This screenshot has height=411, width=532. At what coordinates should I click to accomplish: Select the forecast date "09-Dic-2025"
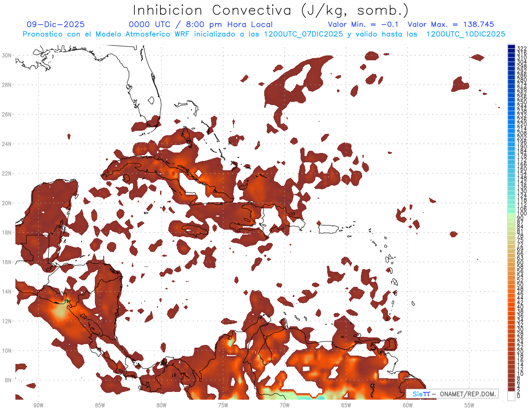click(x=55, y=25)
